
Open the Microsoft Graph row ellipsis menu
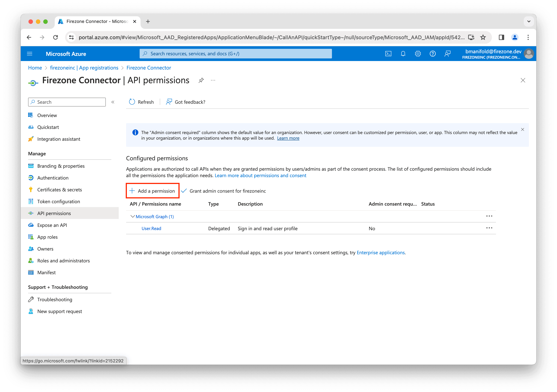tap(489, 216)
